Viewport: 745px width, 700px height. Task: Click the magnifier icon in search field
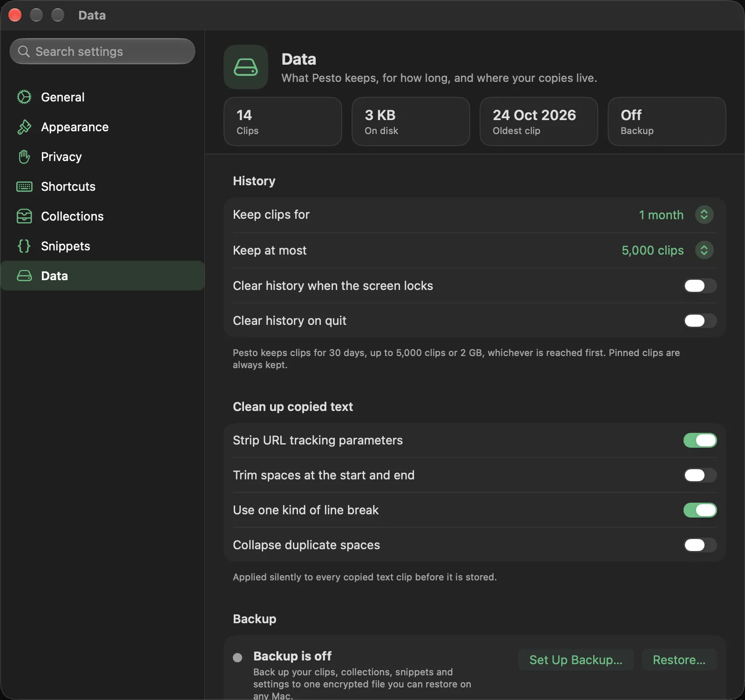[x=24, y=51]
